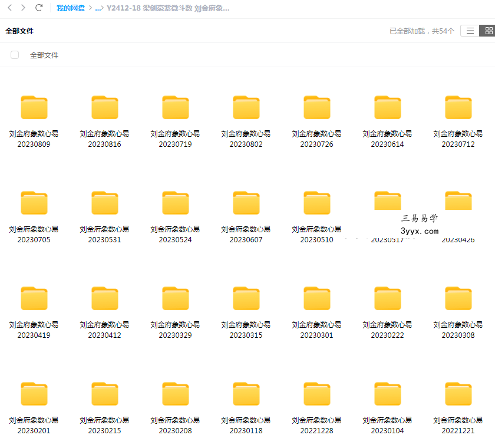Image resolution: width=495 pixels, height=448 pixels.
Task: Click folder name 刘金府象数心易 20230104
Action: point(387,426)
